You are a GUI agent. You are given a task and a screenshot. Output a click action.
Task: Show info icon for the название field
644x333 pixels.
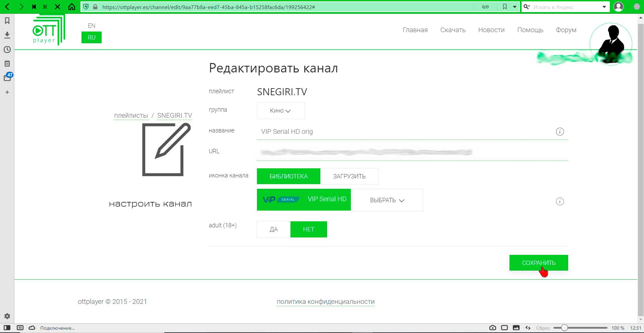(560, 131)
